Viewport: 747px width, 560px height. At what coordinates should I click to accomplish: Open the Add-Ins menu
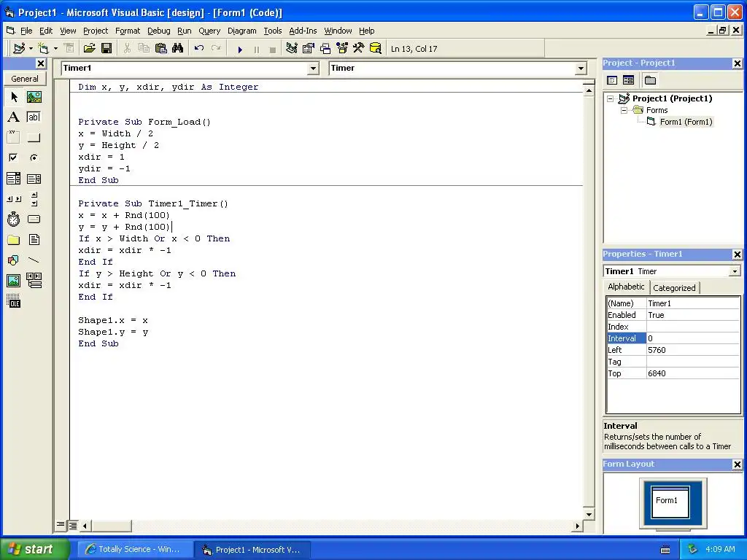coord(303,31)
